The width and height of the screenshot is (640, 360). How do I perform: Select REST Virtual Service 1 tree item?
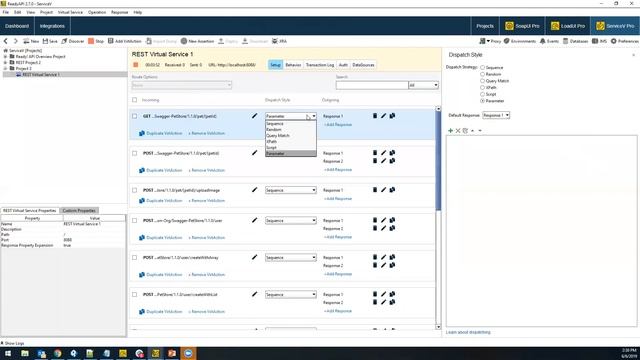[x=41, y=75]
